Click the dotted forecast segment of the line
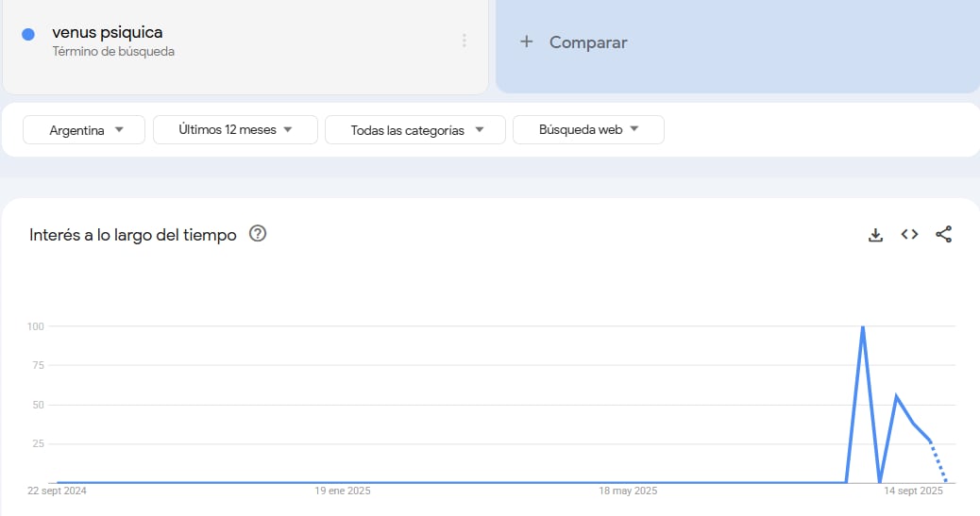 (x=938, y=461)
